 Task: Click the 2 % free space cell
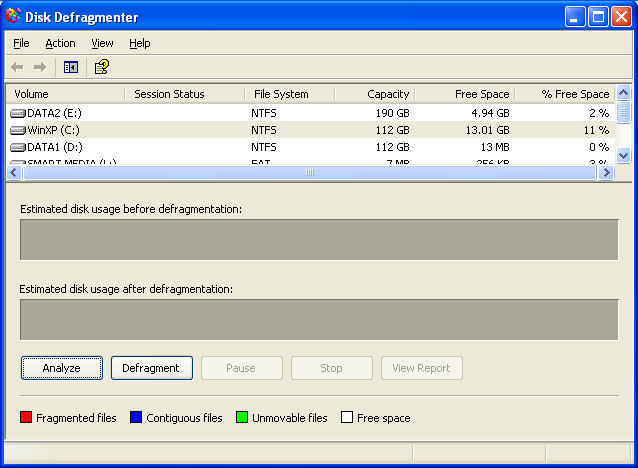599,113
